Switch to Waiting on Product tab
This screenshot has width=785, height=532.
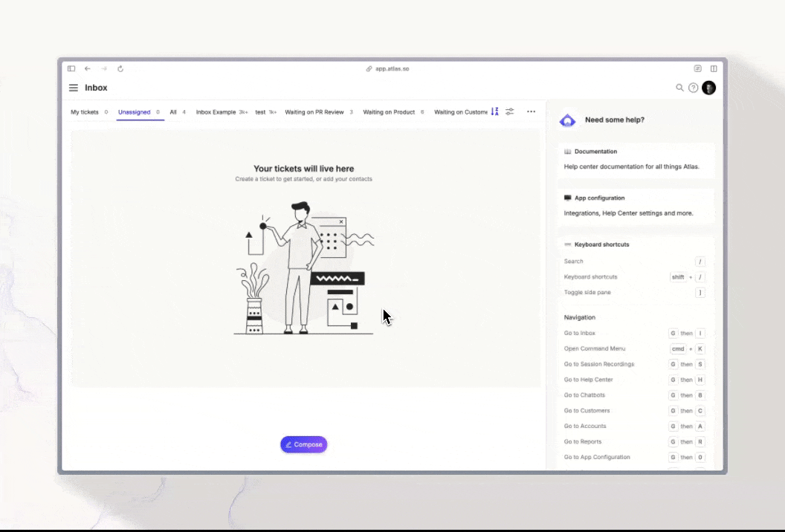tap(389, 112)
